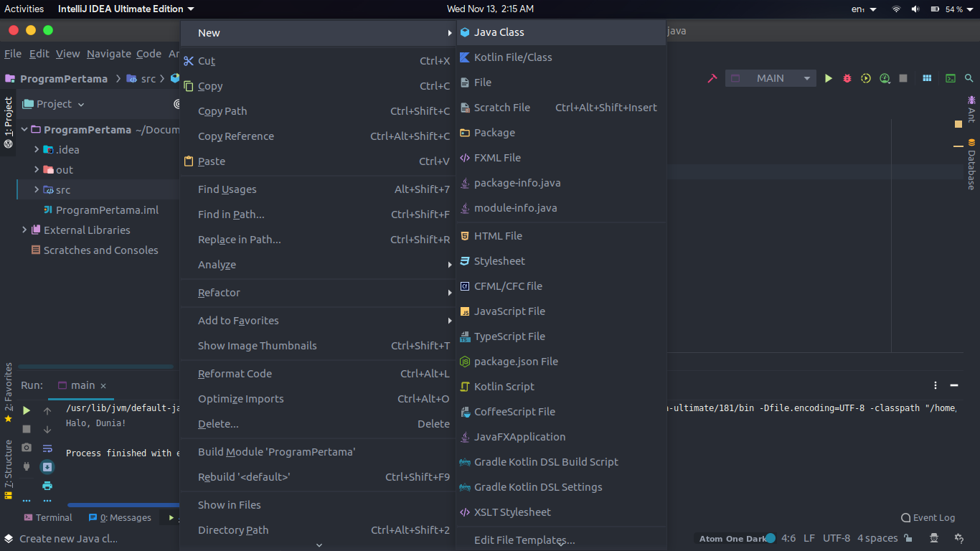980x551 pixels.
Task: Open the Terminal tool window button
Action: coord(48,517)
